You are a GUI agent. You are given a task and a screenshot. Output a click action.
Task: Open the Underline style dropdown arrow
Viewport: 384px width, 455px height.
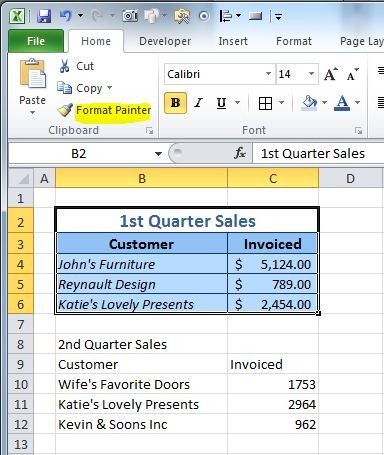[237, 103]
